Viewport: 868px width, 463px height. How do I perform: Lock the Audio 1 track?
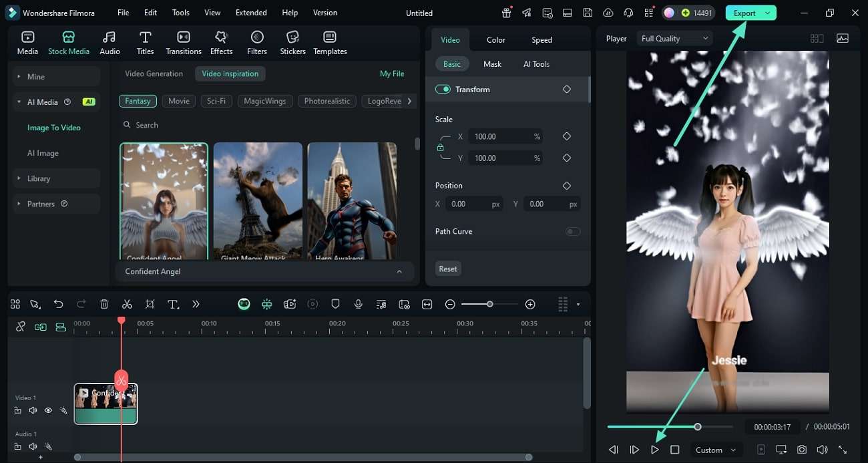[17, 446]
